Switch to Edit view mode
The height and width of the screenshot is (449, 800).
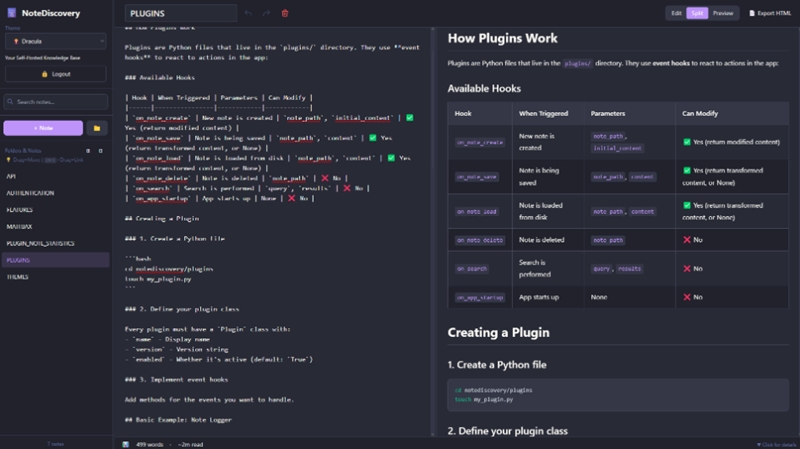pos(676,13)
